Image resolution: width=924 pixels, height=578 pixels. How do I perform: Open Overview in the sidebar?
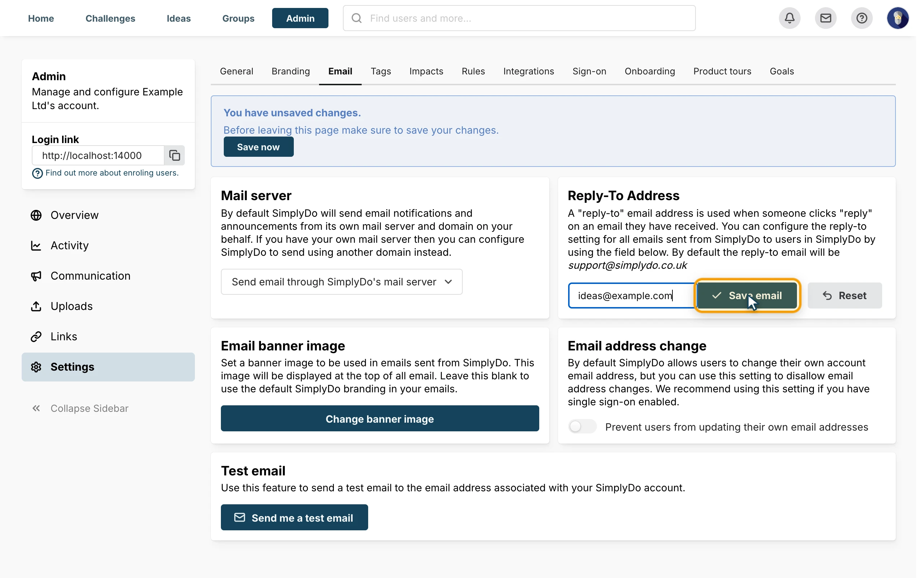(x=108, y=215)
